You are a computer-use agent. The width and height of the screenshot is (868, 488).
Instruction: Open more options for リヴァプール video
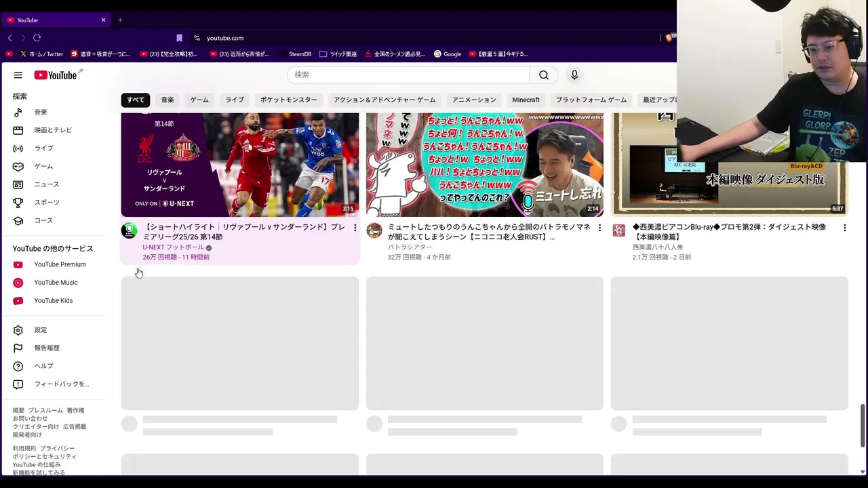[355, 228]
